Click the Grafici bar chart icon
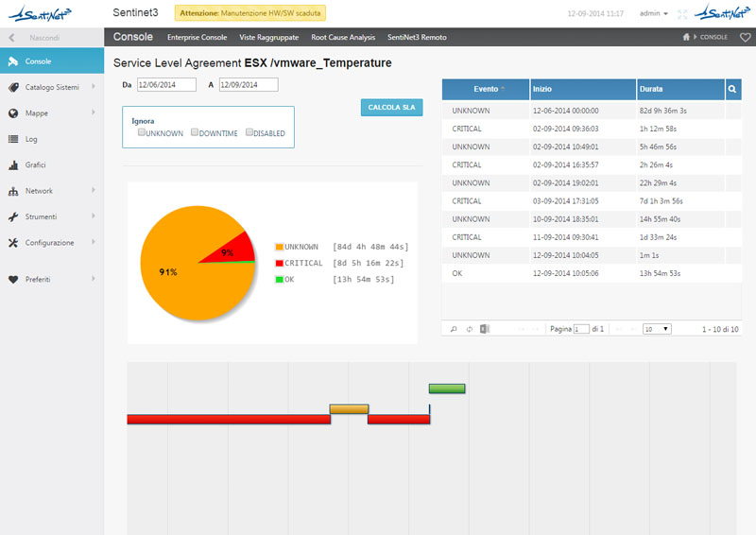The height and width of the screenshot is (535, 756). click(x=13, y=165)
